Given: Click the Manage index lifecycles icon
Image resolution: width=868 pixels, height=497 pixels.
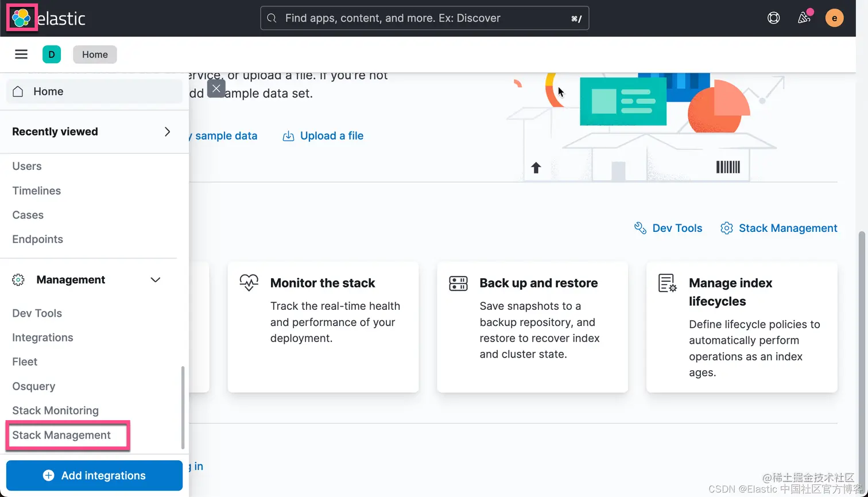Looking at the screenshot, I should tap(668, 283).
